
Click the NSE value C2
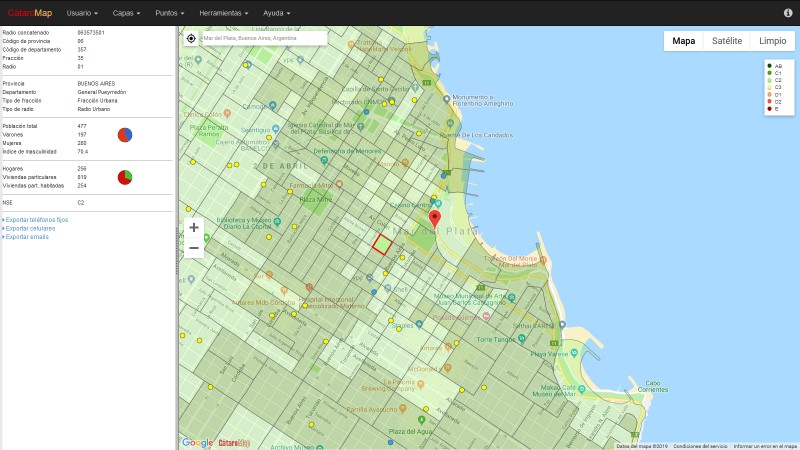tap(81, 203)
